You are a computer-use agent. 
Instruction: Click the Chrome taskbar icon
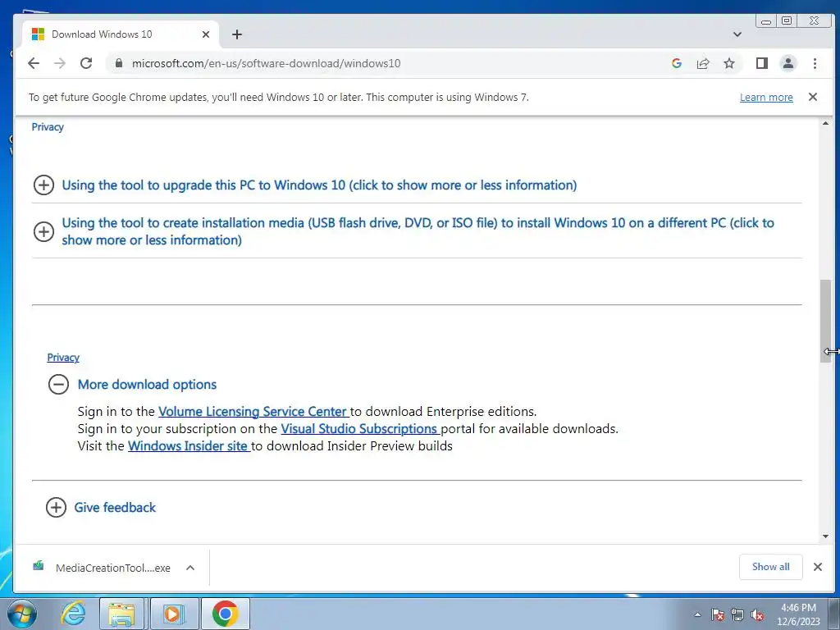click(x=225, y=614)
